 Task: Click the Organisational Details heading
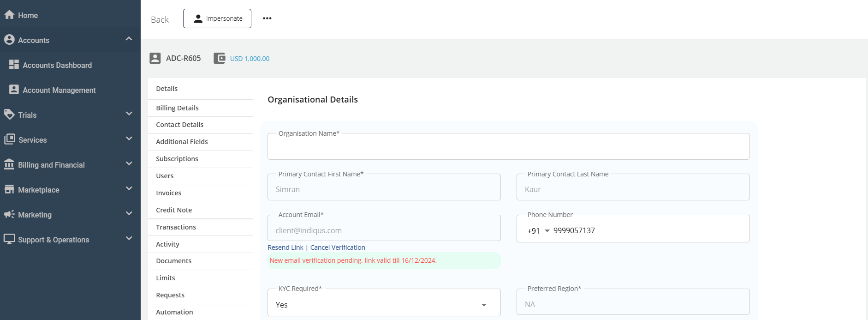click(x=313, y=99)
